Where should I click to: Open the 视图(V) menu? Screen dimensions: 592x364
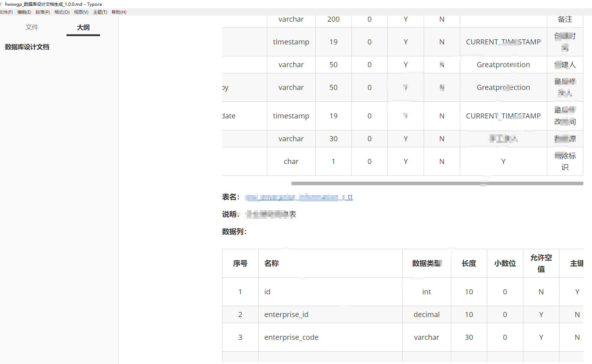[81, 12]
